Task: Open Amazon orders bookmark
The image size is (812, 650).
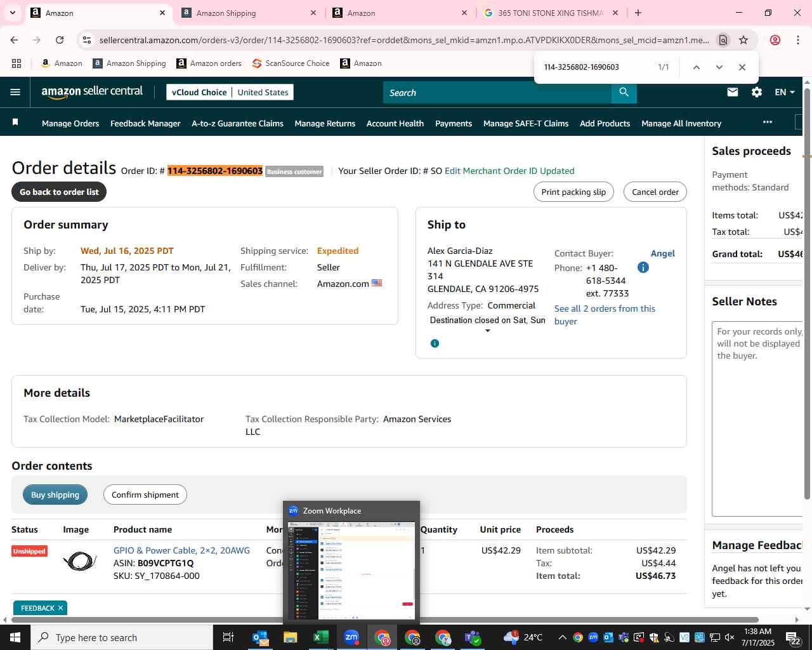Action: pyautogui.click(x=209, y=63)
